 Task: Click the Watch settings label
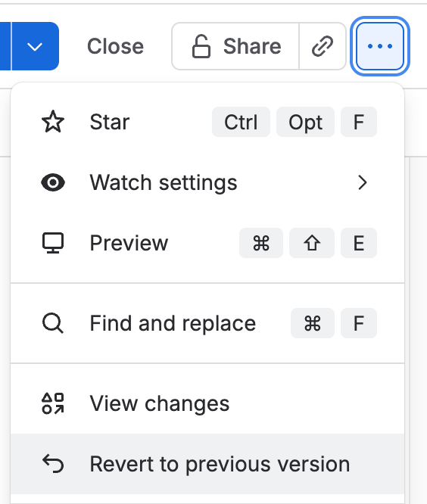pos(164,182)
